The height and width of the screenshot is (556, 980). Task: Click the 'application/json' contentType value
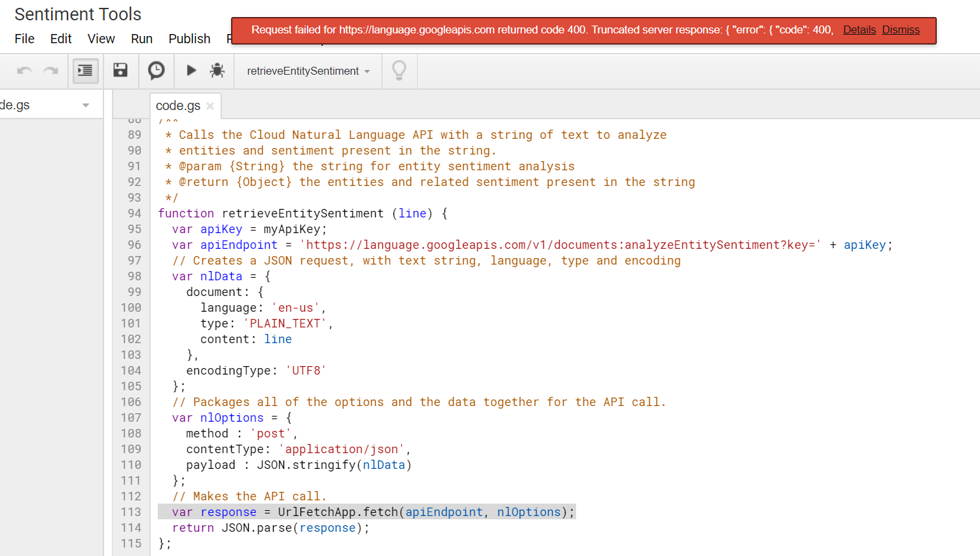[x=341, y=449]
